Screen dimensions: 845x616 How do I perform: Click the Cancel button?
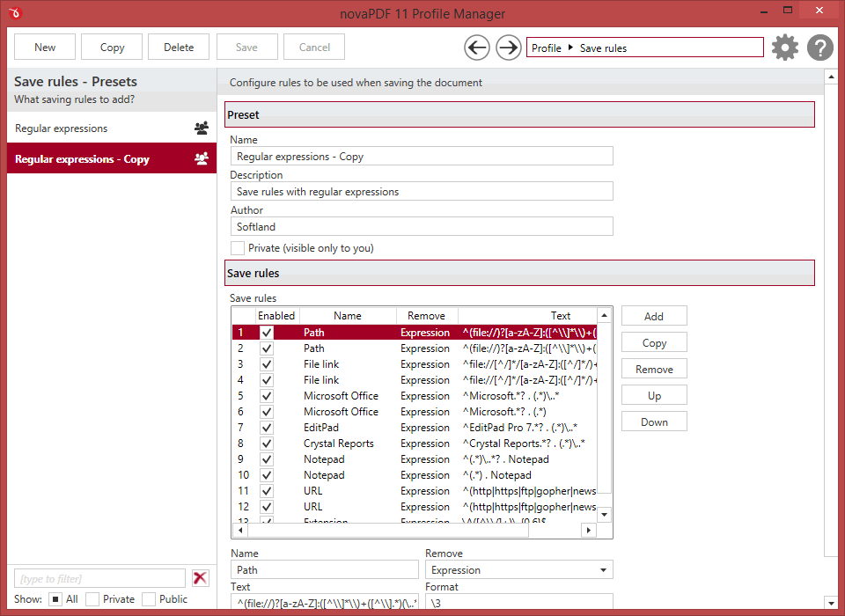[x=314, y=47]
